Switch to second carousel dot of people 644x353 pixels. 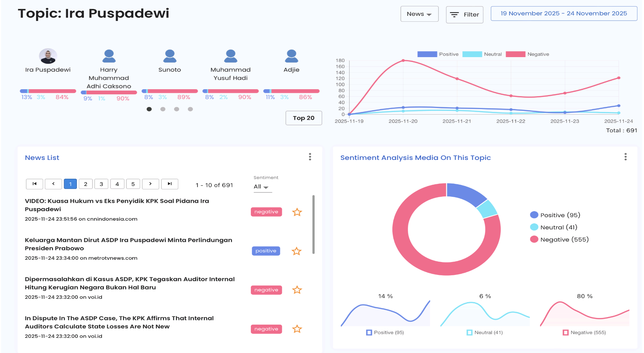tap(163, 109)
